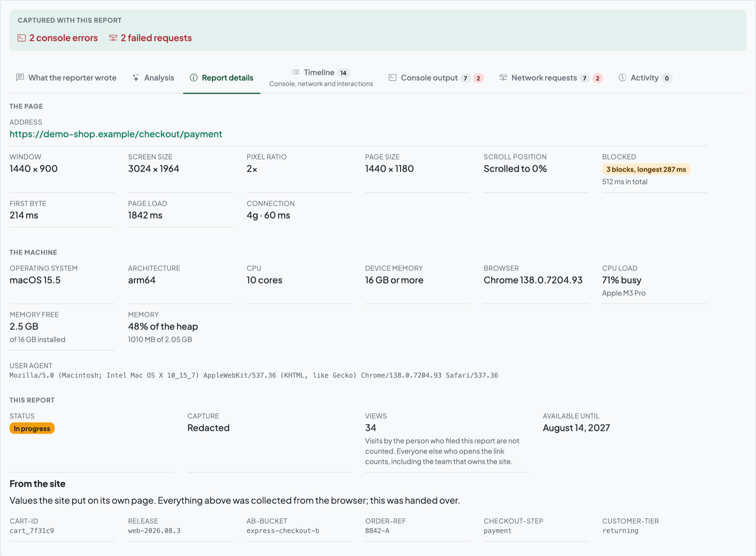Click the terminal icon beside Console output
This screenshot has width=756, height=556.
coord(393,77)
